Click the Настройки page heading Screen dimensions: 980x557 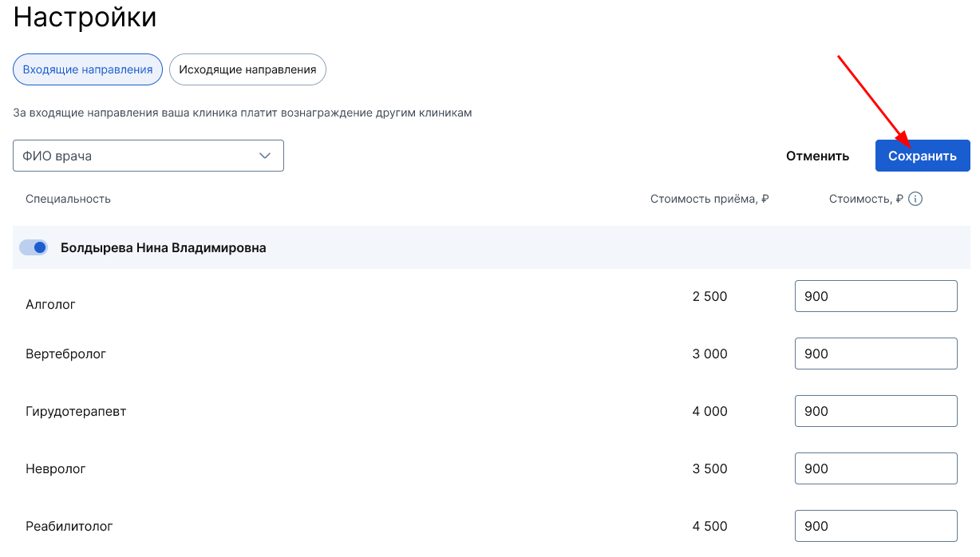[x=85, y=18]
